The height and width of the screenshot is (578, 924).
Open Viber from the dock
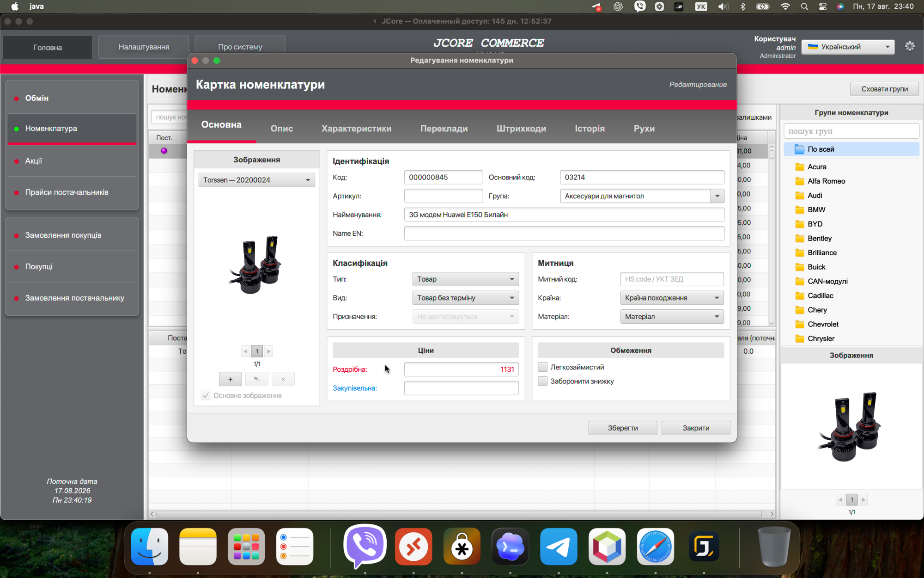click(x=365, y=547)
